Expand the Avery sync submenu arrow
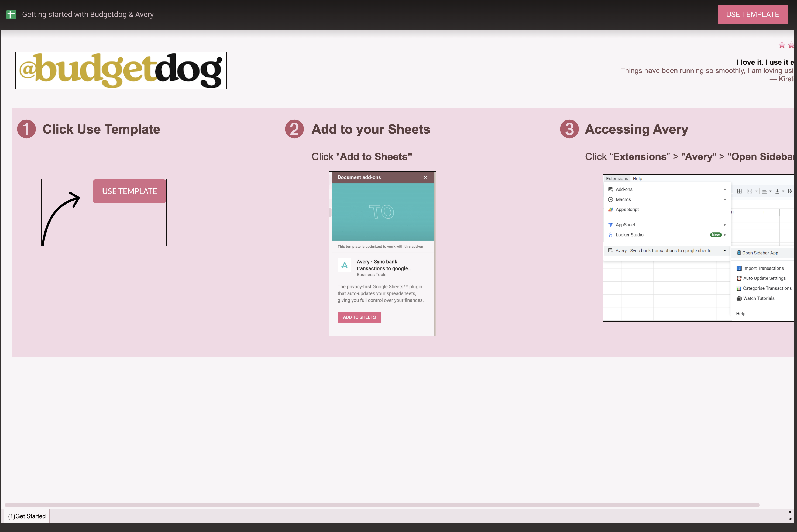Screen dimensions: 797x532 pyautogui.click(x=724, y=251)
